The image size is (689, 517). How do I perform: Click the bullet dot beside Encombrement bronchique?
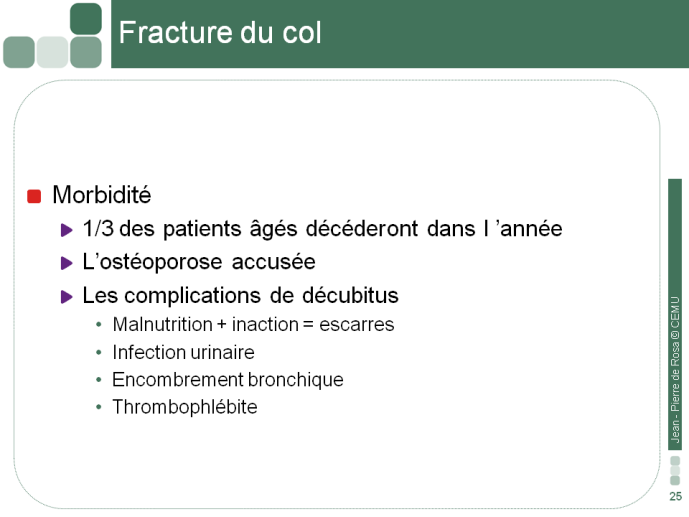click(x=98, y=380)
